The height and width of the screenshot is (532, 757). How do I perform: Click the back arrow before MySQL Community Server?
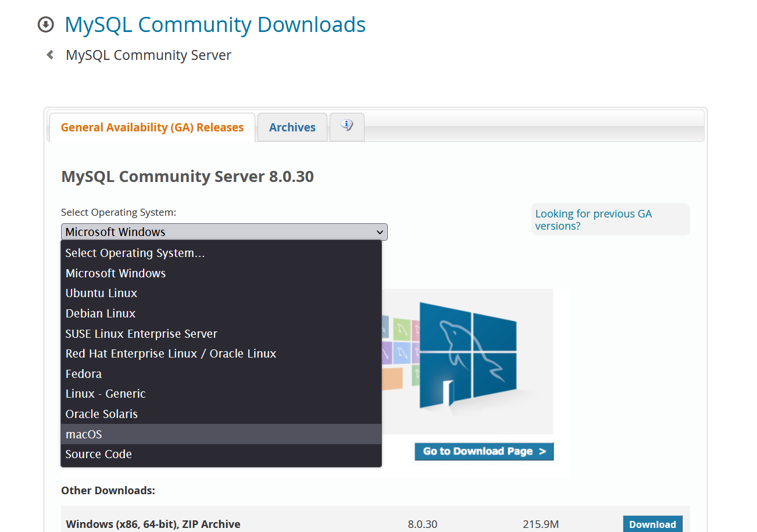pyautogui.click(x=51, y=55)
